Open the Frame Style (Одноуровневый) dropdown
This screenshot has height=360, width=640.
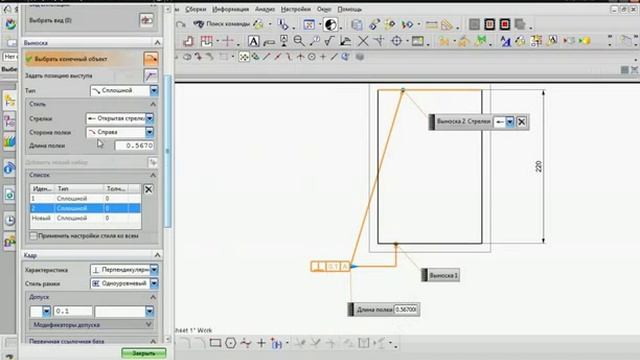click(154, 283)
